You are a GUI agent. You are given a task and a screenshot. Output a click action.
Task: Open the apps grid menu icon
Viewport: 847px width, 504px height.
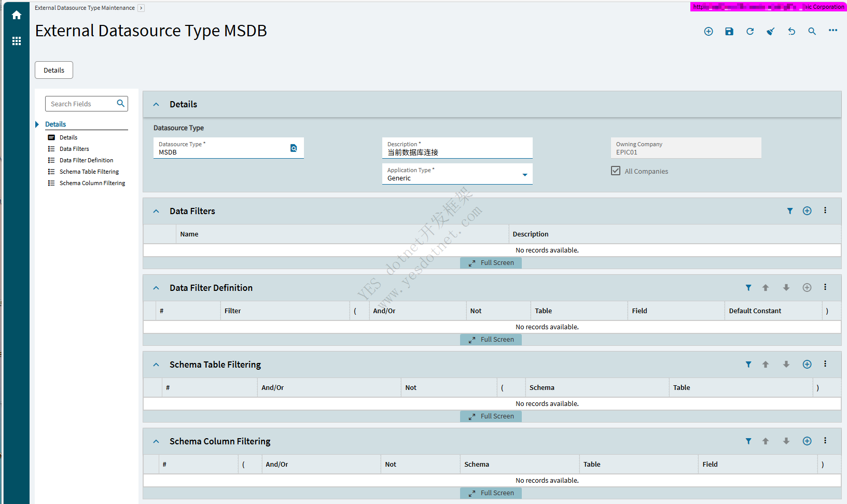17,41
